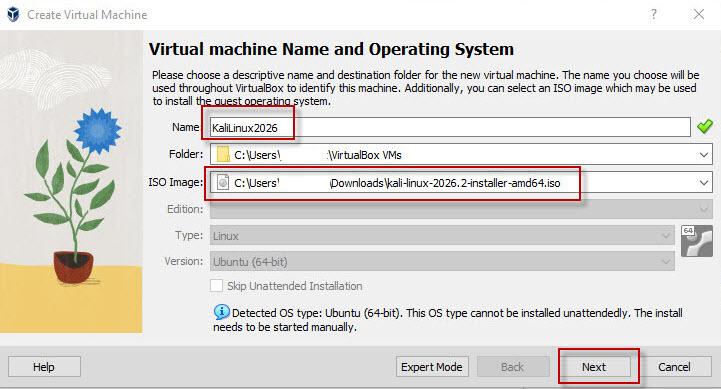Click the VirtualBox cube icon in title bar
This screenshot has width=721, height=389.
pos(13,14)
